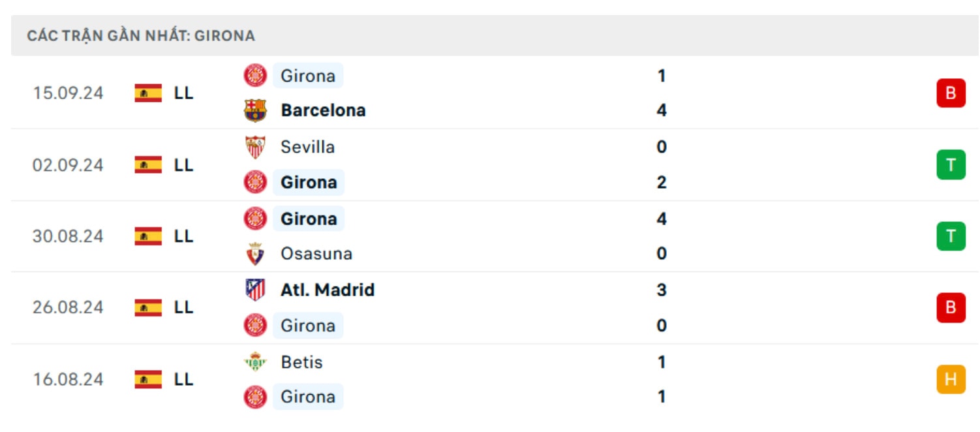Open the Betis team name link
This screenshot has height=432, width=980.
[301, 362]
